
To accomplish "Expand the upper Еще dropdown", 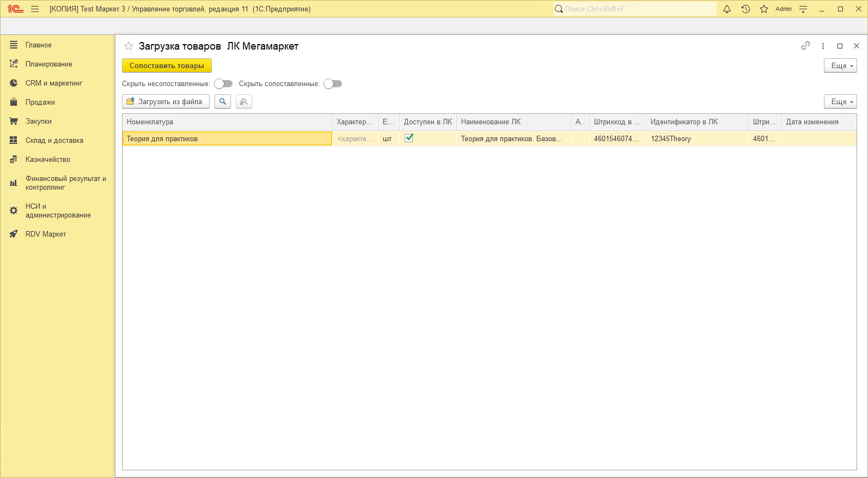I will [840, 65].
